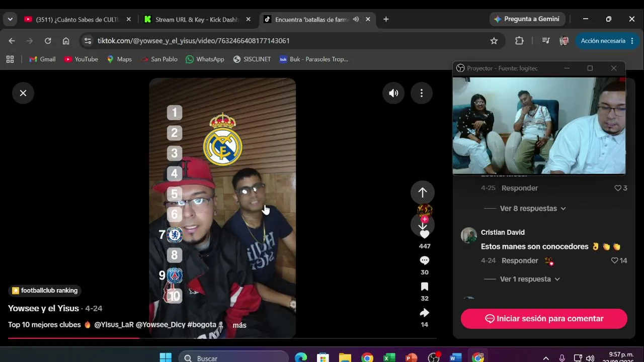The image size is (644, 362).
Task: Maximize the Proyector logitec window
Action: coord(590,68)
